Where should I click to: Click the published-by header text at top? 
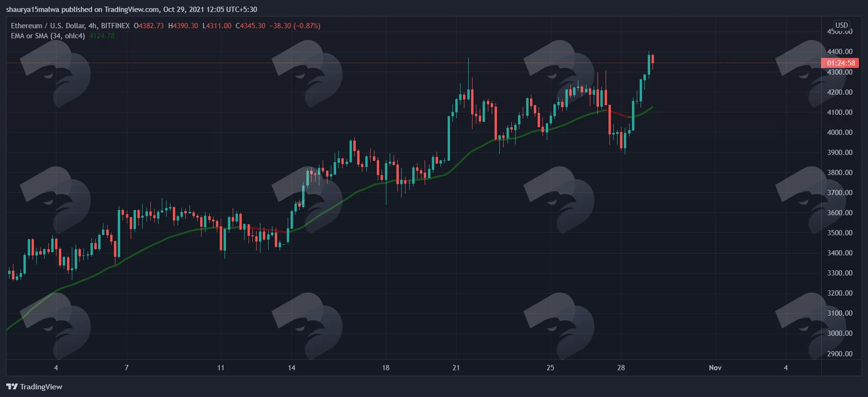[x=132, y=10]
